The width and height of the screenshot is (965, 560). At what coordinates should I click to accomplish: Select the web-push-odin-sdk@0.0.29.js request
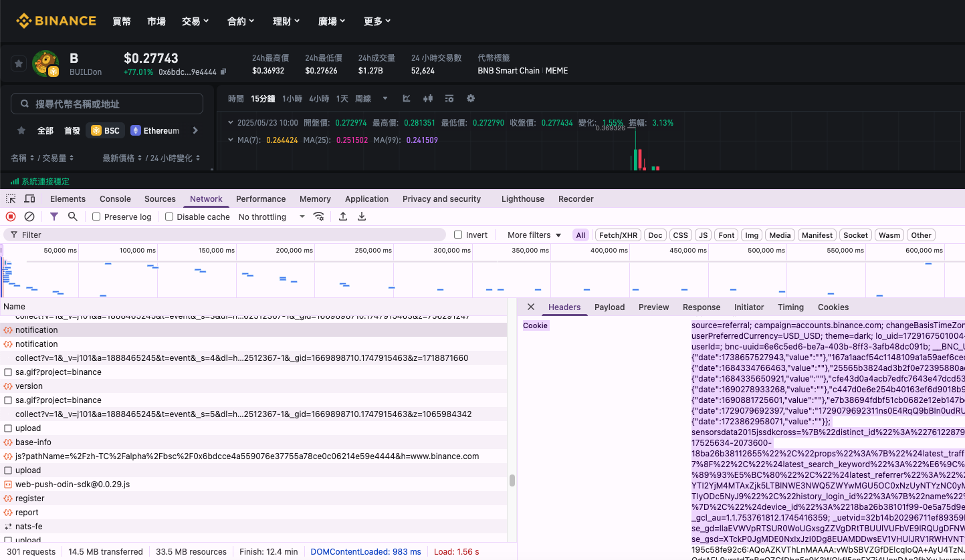253,484
